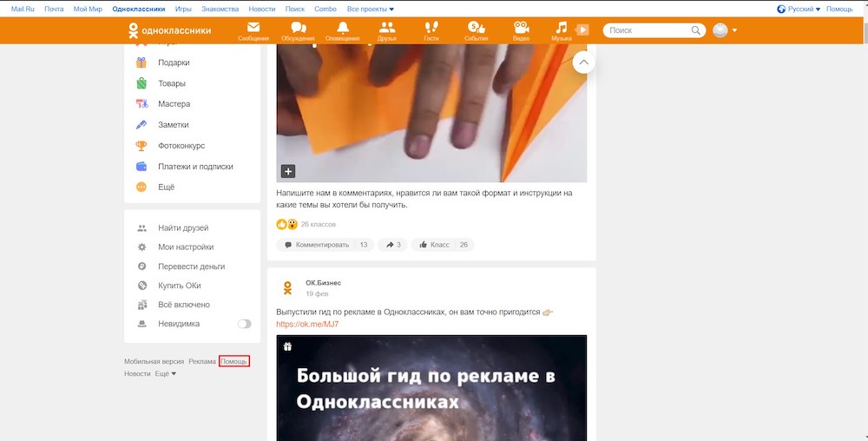868x441 pixels.
Task: Open Мои настройки in sidebar
Action: click(186, 247)
